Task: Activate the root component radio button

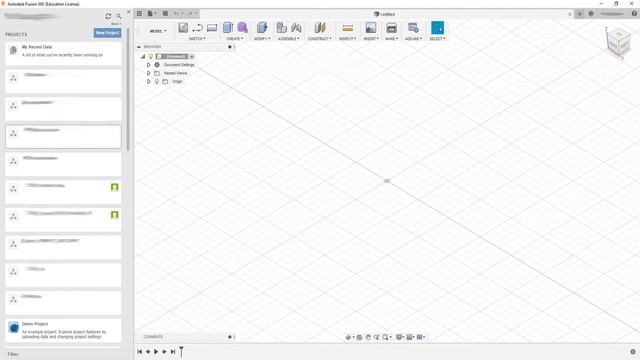Action: point(192,56)
